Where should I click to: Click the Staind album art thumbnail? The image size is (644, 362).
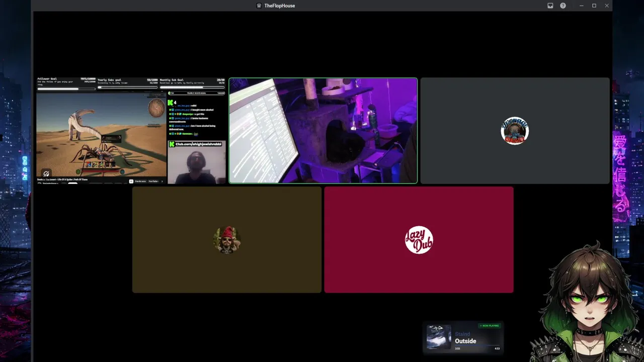[x=439, y=337]
